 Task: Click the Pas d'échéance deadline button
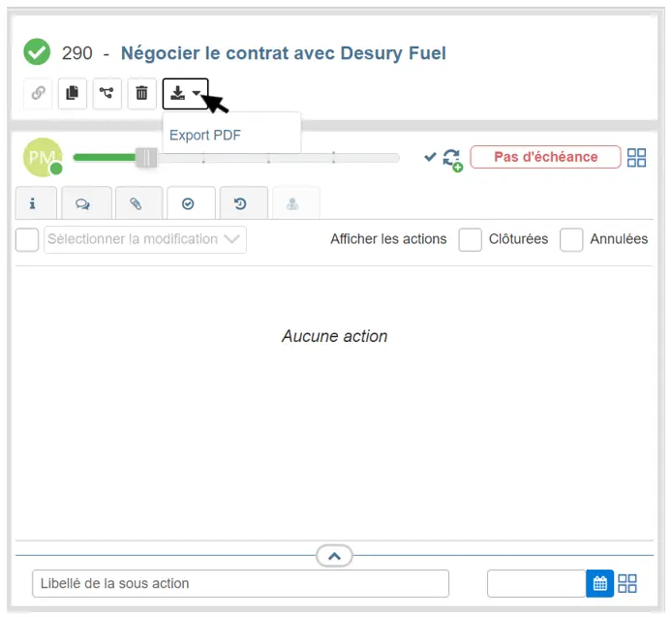point(545,157)
